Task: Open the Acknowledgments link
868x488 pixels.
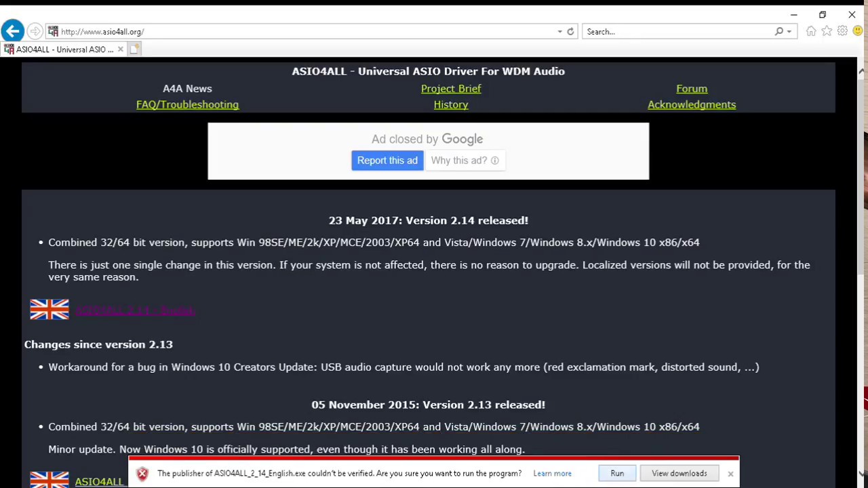Action: pyautogui.click(x=692, y=105)
